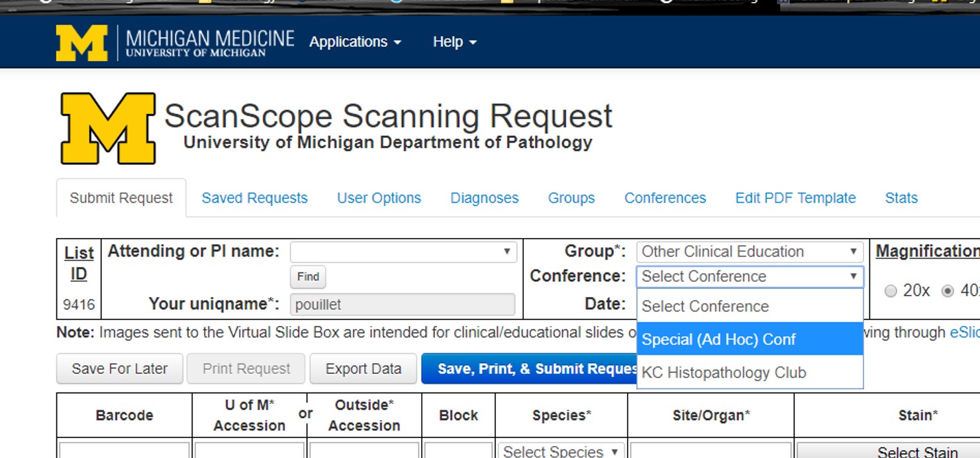980x458 pixels.
Task: Click the Magnification heading link
Action: 928,251
